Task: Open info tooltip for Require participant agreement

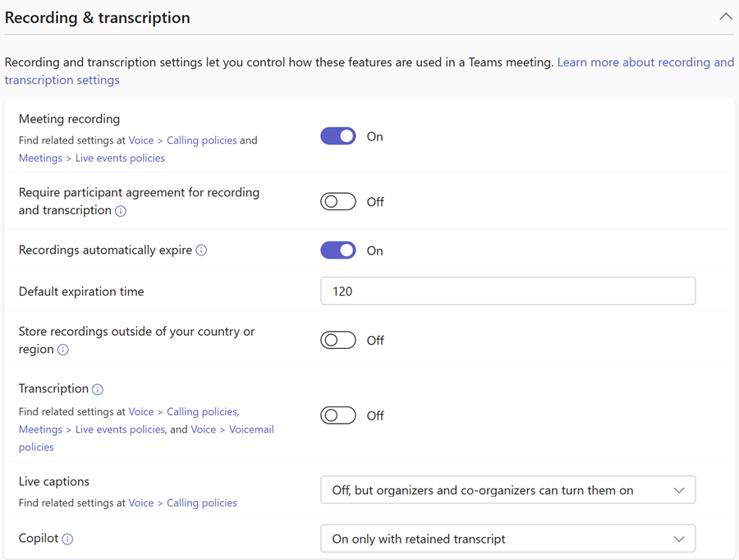Action: [x=121, y=211]
